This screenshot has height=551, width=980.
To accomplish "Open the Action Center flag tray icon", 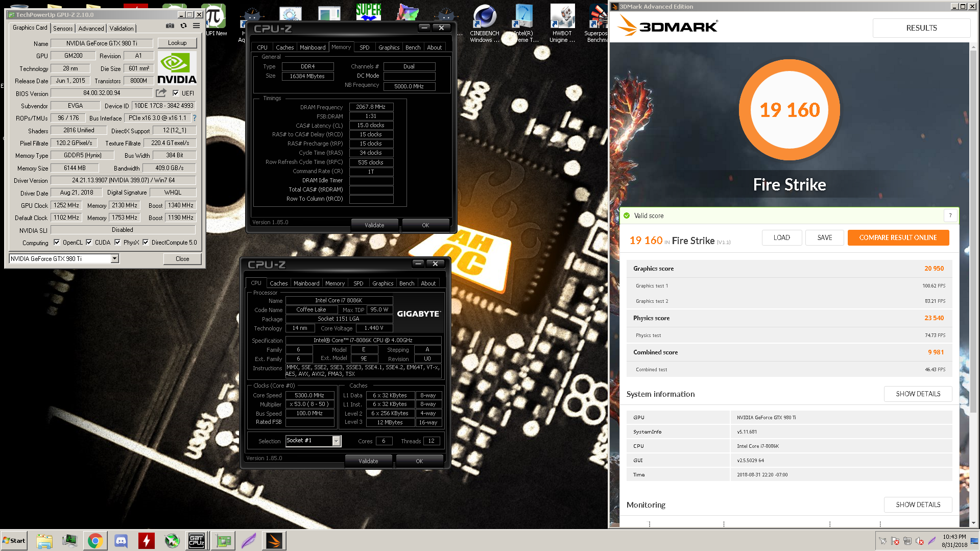I will point(895,541).
